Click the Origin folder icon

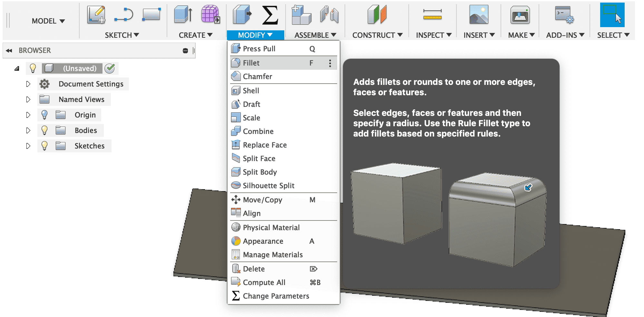[x=61, y=115]
